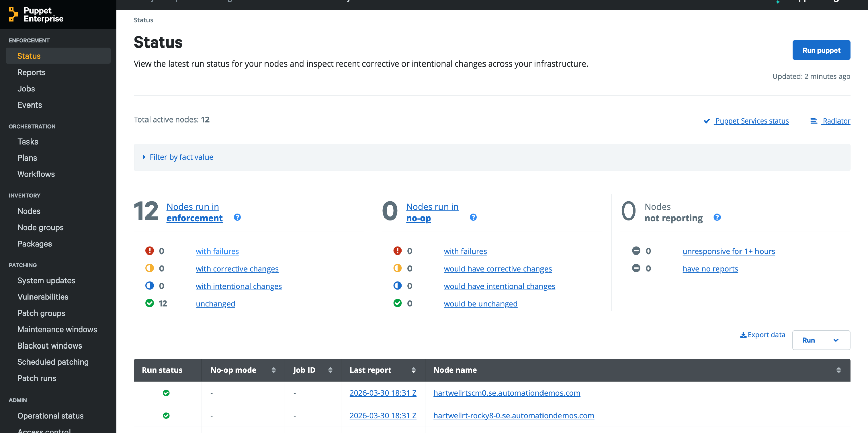The image size is (868, 433).
Task: Select Vulnerabilities under Patching
Action: (x=43, y=297)
